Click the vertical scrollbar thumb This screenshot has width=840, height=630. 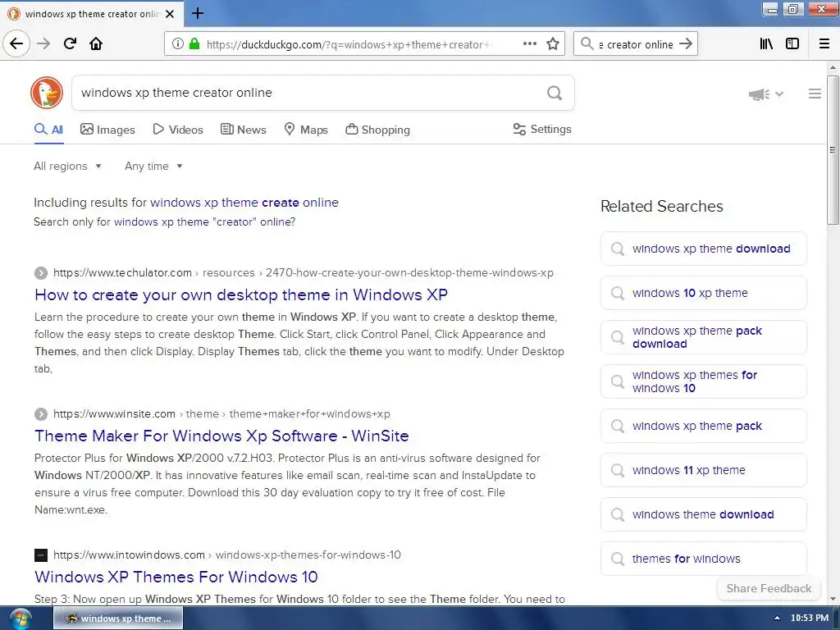(x=833, y=150)
